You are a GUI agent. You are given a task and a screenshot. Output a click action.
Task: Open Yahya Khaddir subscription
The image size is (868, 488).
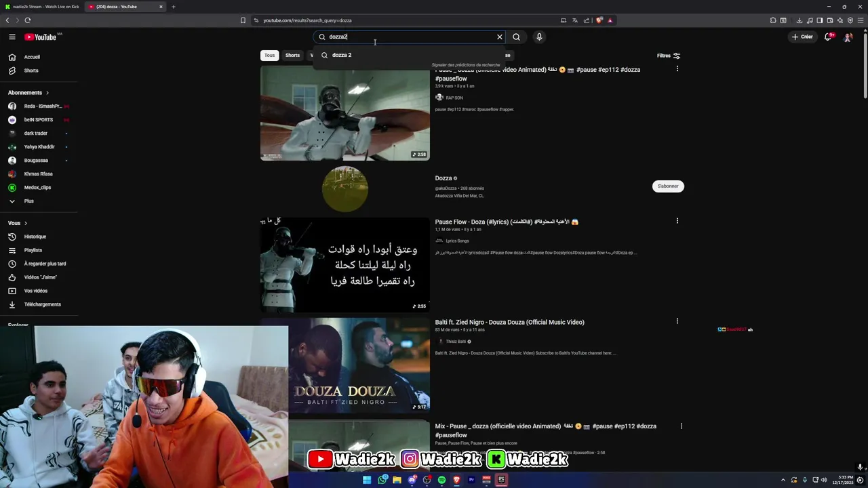(x=39, y=147)
